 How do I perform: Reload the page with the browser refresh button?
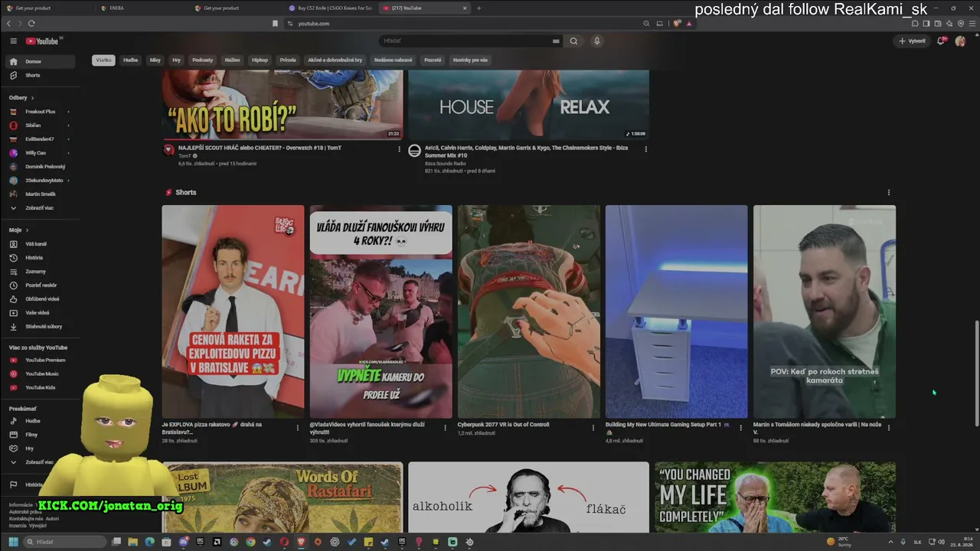pos(31,24)
